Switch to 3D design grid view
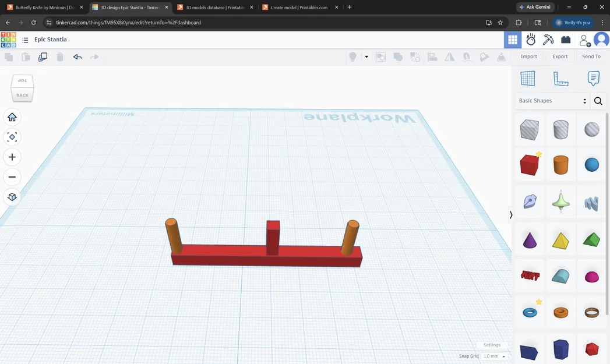 [513, 40]
